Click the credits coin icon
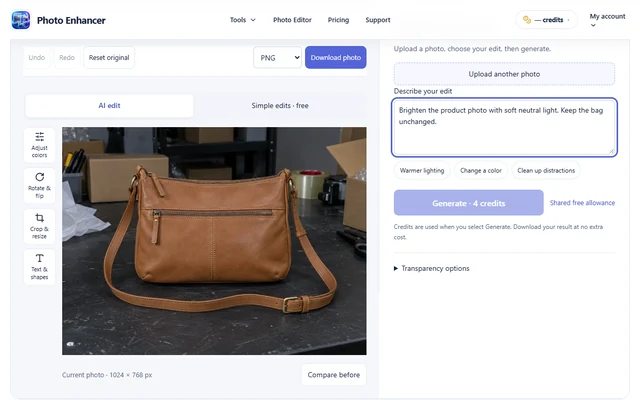The width and height of the screenshot is (640, 400). pyautogui.click(x=527, y=20)
